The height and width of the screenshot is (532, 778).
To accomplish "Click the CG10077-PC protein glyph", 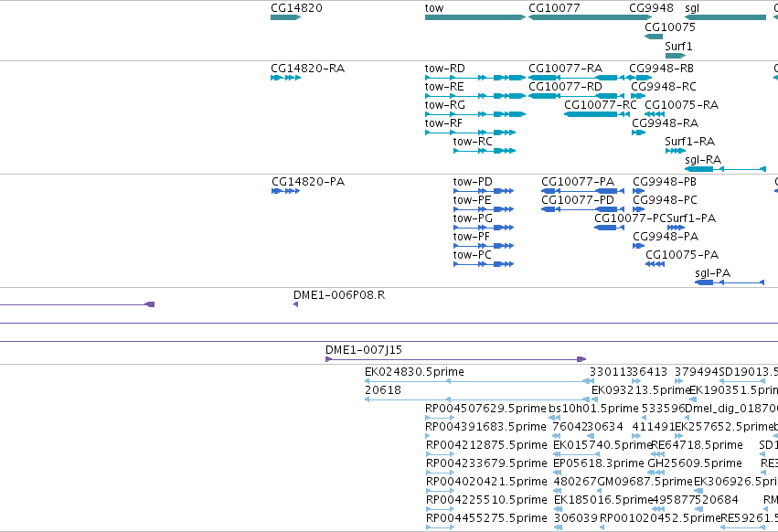I will pyautogui.click(x=609, y=228).
